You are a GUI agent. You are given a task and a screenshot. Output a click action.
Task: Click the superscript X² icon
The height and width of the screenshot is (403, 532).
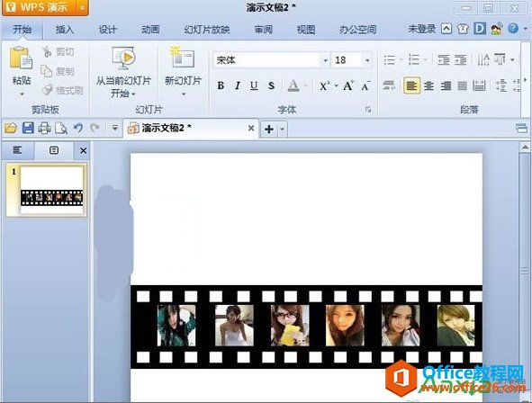(x=324, y=86)
